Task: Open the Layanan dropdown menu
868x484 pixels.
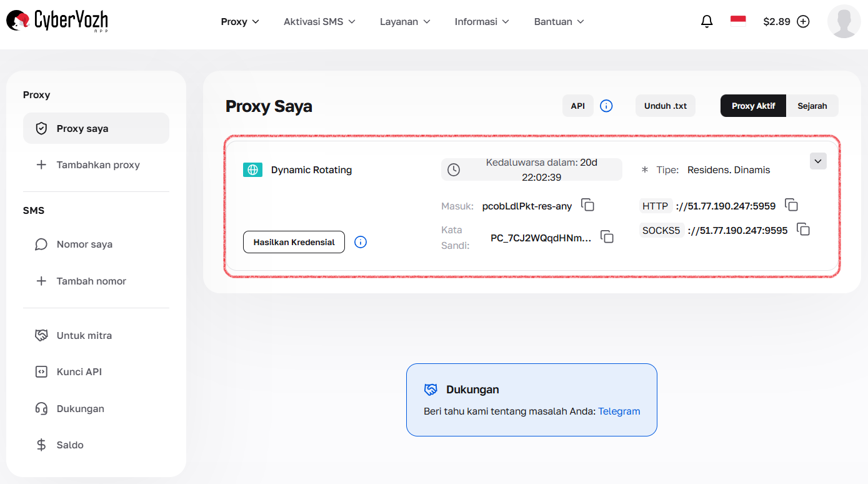Action: tap(405, 21)
